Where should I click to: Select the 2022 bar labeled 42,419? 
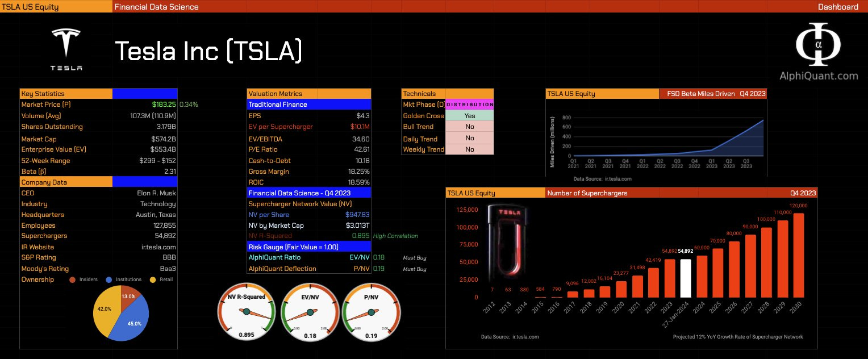click(653, 282)
